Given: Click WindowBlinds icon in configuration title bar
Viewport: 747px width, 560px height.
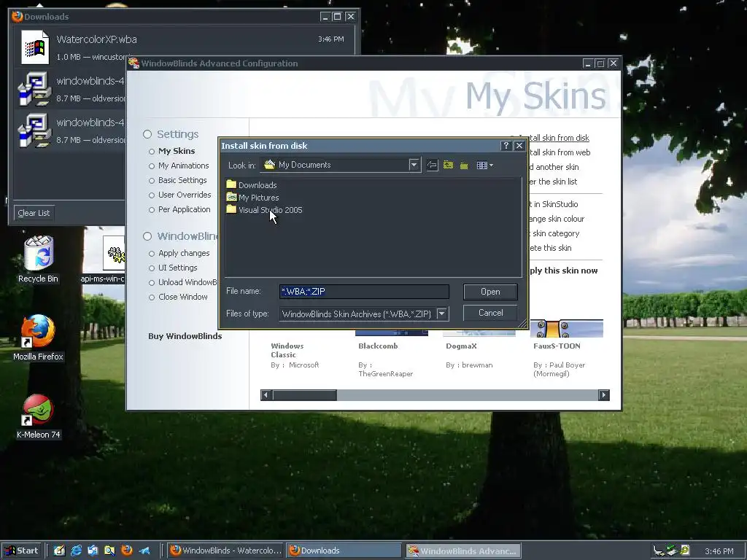Looking at the screenshot, I should click(133, 63).
